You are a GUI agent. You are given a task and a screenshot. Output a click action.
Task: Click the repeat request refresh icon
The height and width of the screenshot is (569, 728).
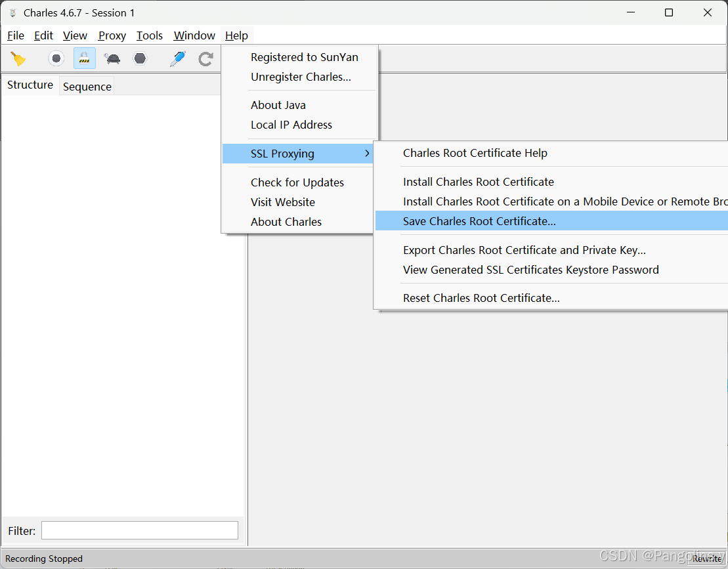pyautogui.click(x=205, y=59)
